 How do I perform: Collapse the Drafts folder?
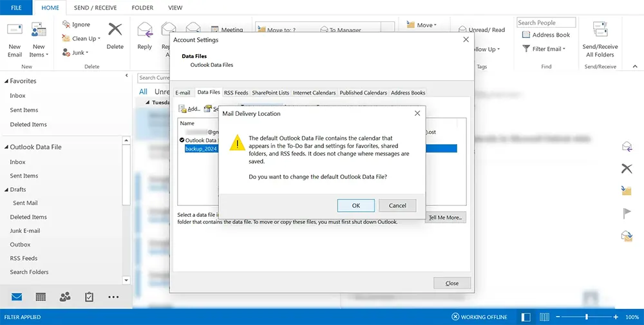pos(6,190)
